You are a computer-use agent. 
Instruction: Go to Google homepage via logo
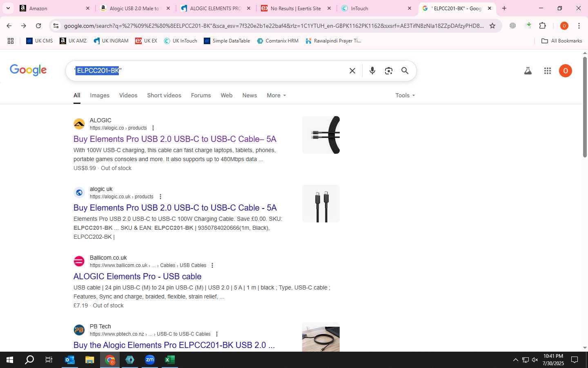click(28, 70)
